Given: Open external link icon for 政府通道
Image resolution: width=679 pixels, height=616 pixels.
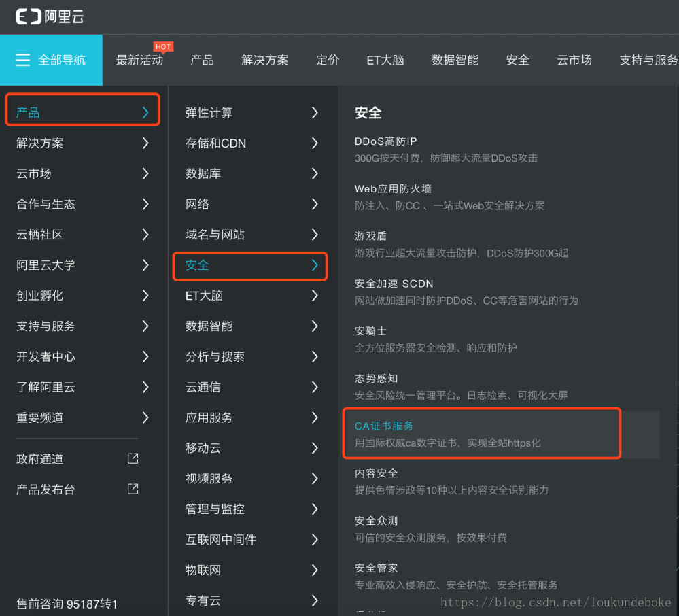Looking at the screenshot, I should [x=133, y=458].
